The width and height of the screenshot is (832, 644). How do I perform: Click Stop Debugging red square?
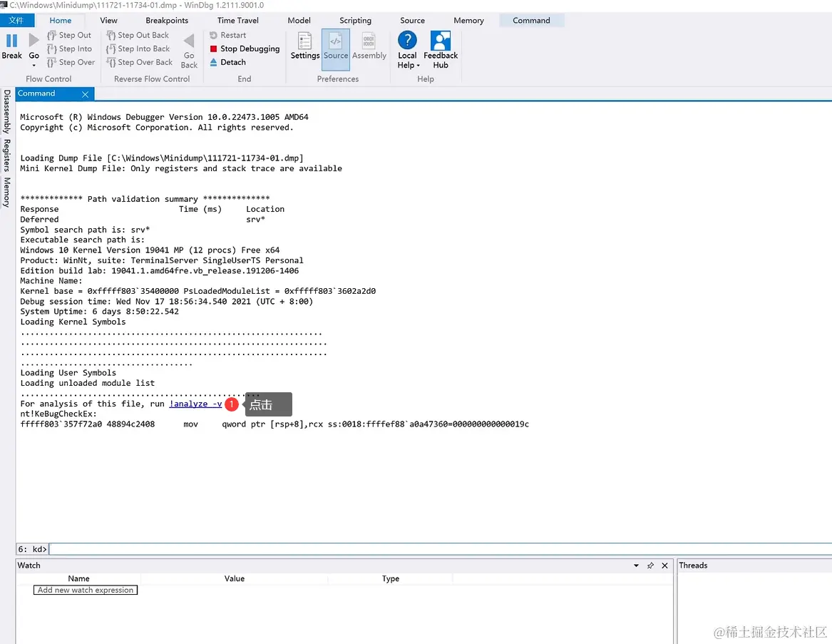pos(213,48)
